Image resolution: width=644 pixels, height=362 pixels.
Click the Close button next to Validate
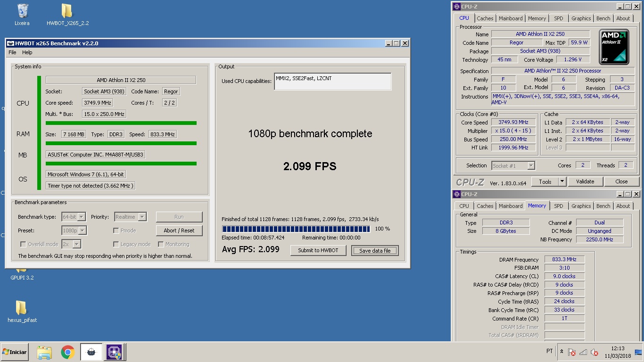coord(621,181)
